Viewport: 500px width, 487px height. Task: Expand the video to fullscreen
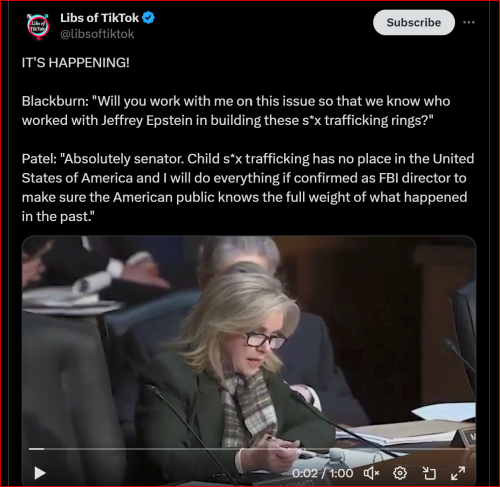(458, 473)
